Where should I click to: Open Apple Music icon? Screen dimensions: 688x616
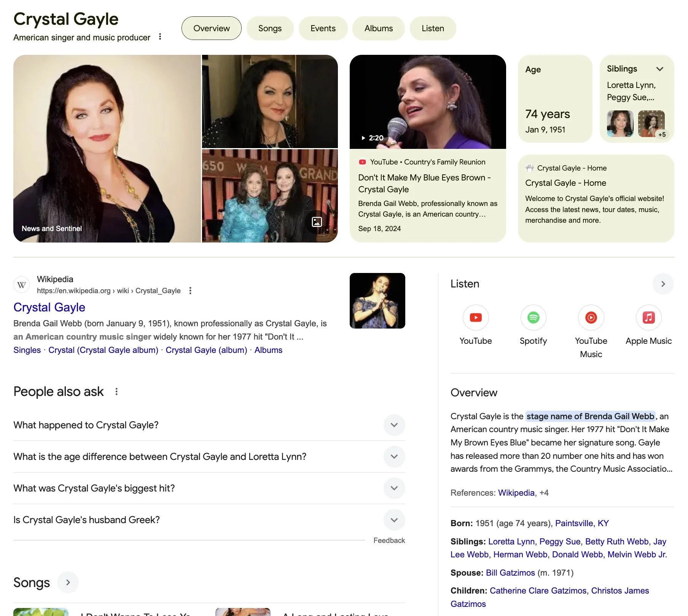(x=648, y=318)
